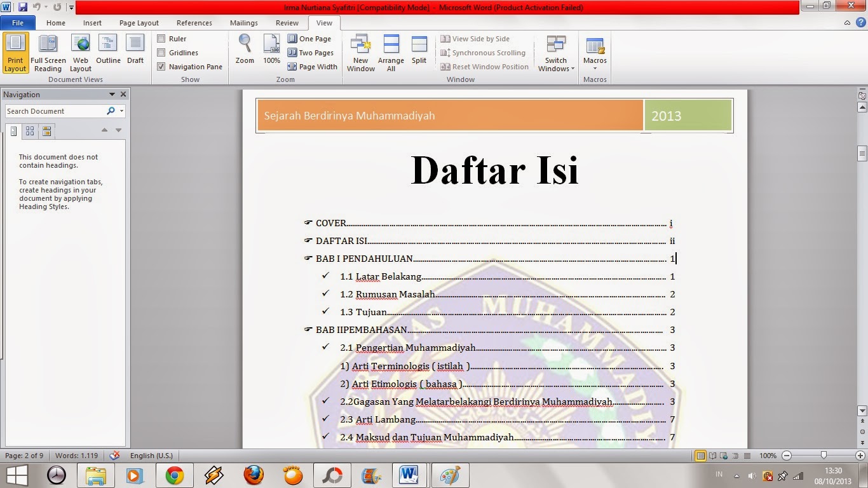The height and width of the screenshot is (488, 868).
Task: Set zoom to 100% button
Action: point(271,50)
